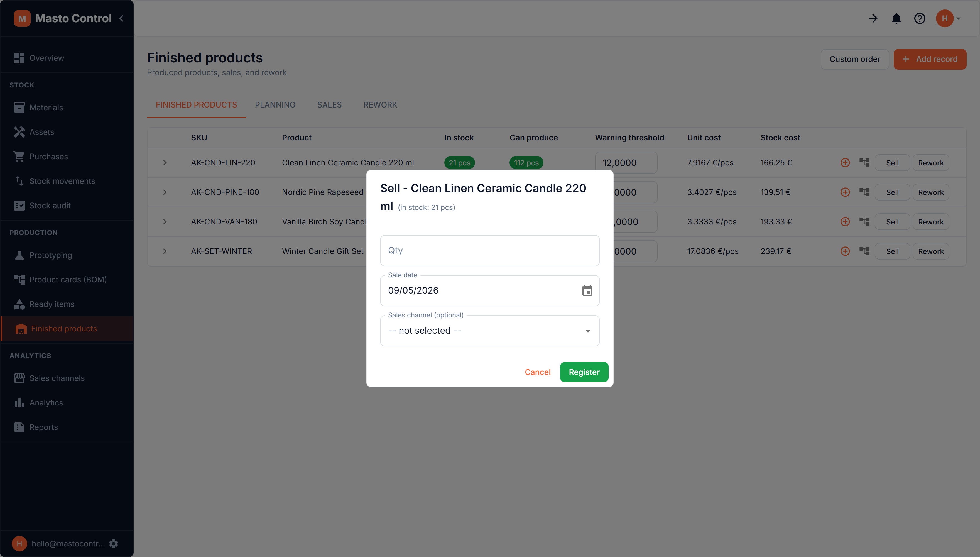Open Analytics in the sidebar
Screen dimensions: 980x557
coord(67,403)
